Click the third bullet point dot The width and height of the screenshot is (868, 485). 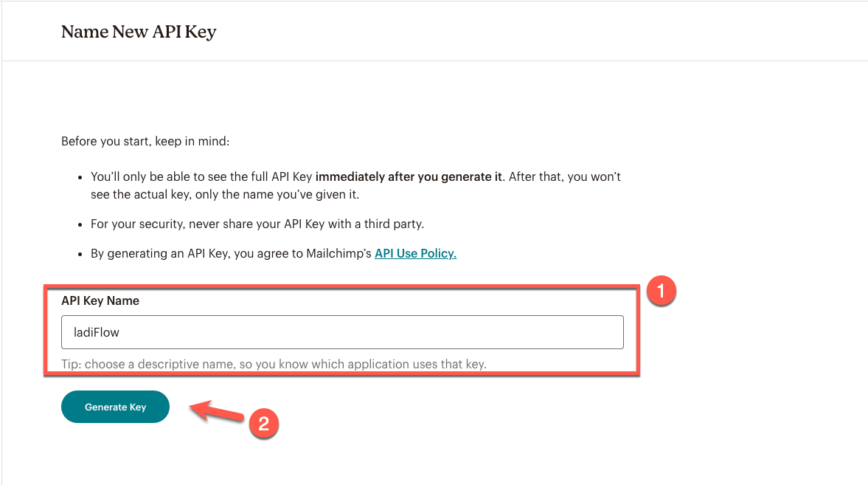click(80, 254)
